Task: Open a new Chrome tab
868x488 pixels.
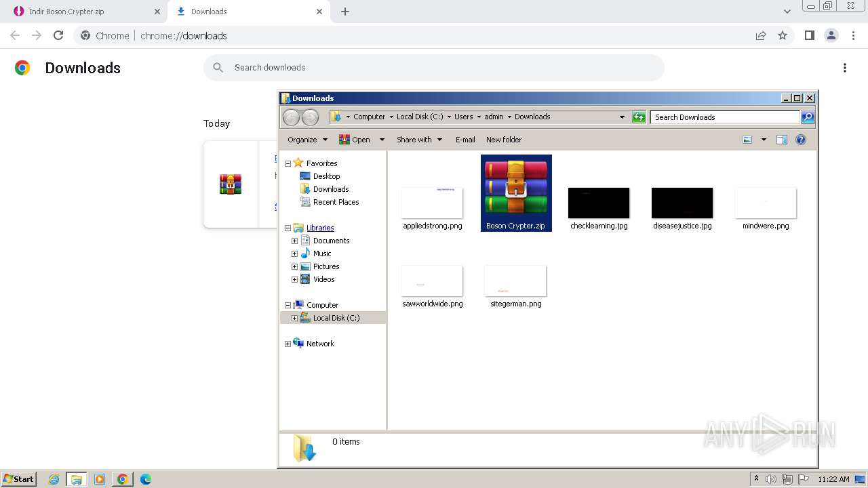Action: pos(345,12)
